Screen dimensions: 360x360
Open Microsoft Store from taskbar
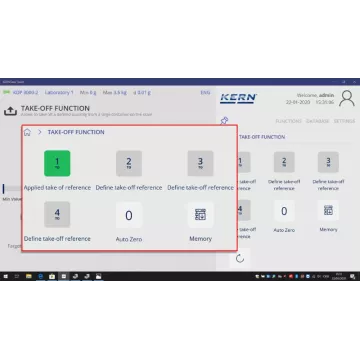[52, 276]
